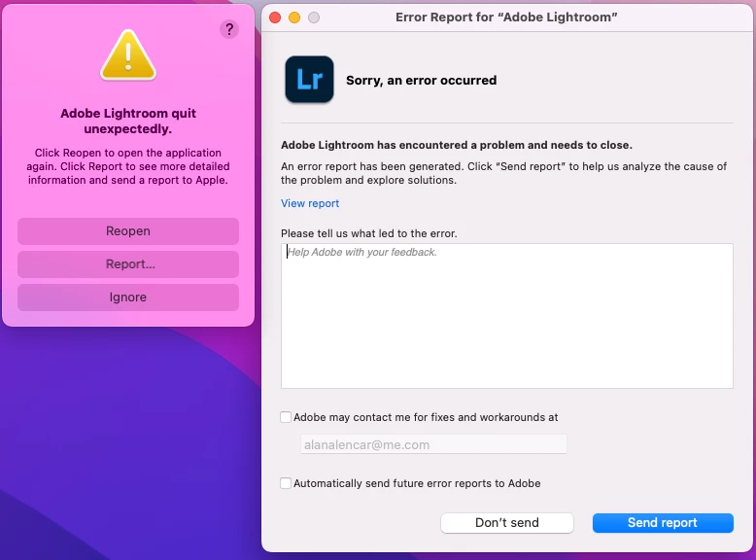Click 'Click Reopen to open the application' text
The image size is (756, 560).
128,166
